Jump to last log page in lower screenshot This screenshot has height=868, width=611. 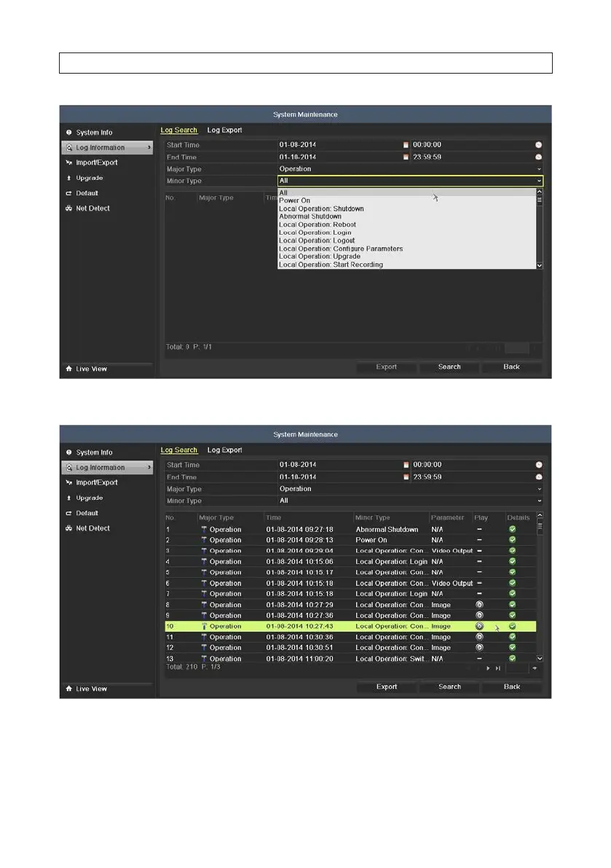click(x=497, y=668)
